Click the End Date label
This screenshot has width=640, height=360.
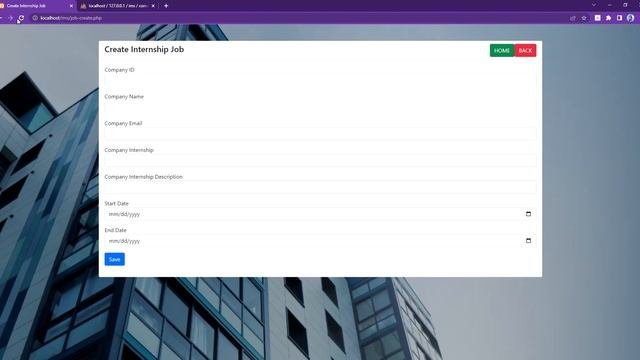(x=116, y=230)
